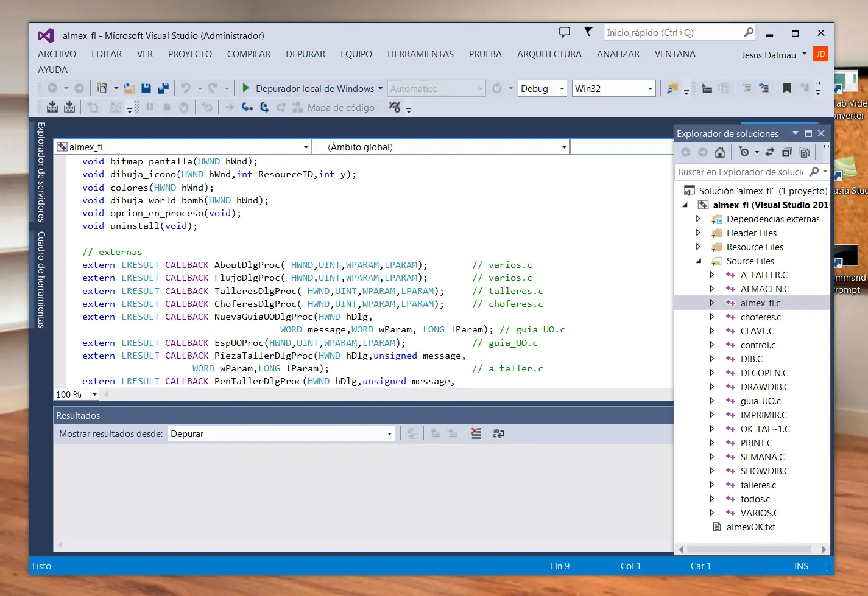Click the Save All icon

tap(163, 88)
